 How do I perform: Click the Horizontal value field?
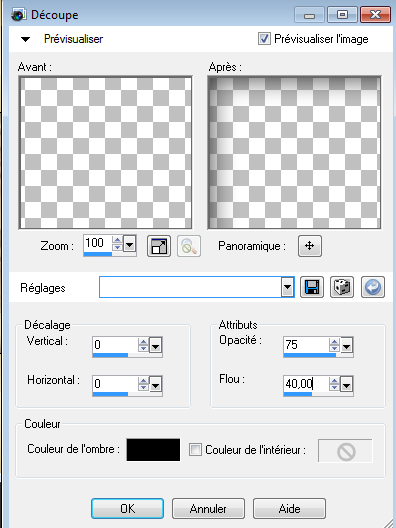click(x=115, y=384)
